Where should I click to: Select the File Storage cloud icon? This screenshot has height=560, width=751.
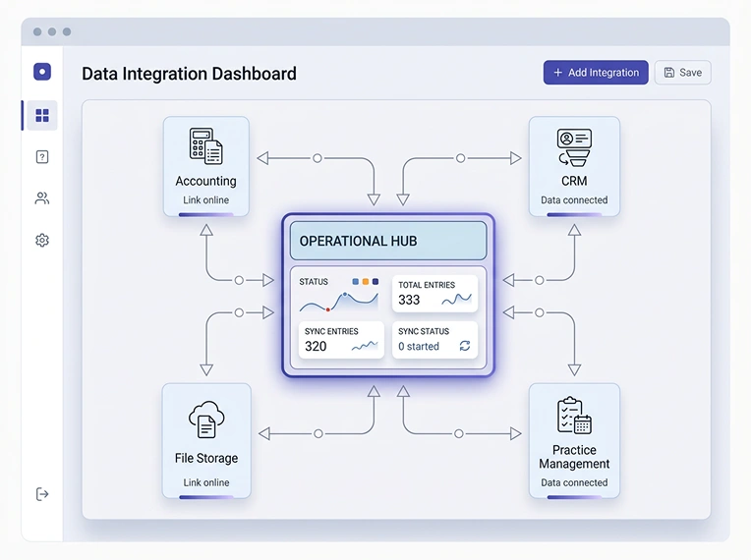click(206, 420)
